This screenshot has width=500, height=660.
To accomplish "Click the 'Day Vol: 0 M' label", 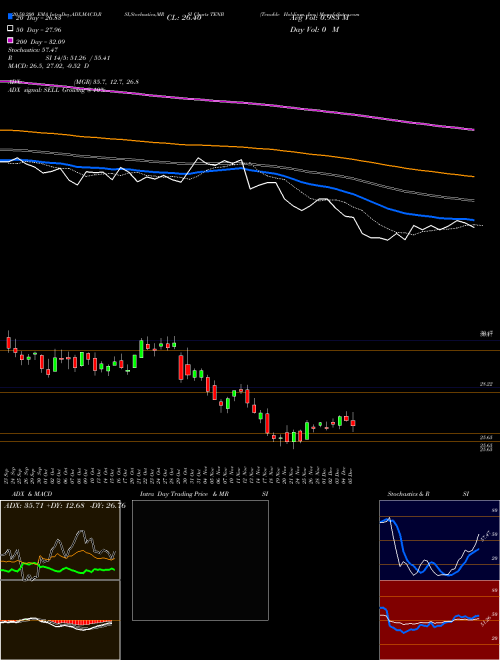I will pyautogui.click(x=315, y=29).
